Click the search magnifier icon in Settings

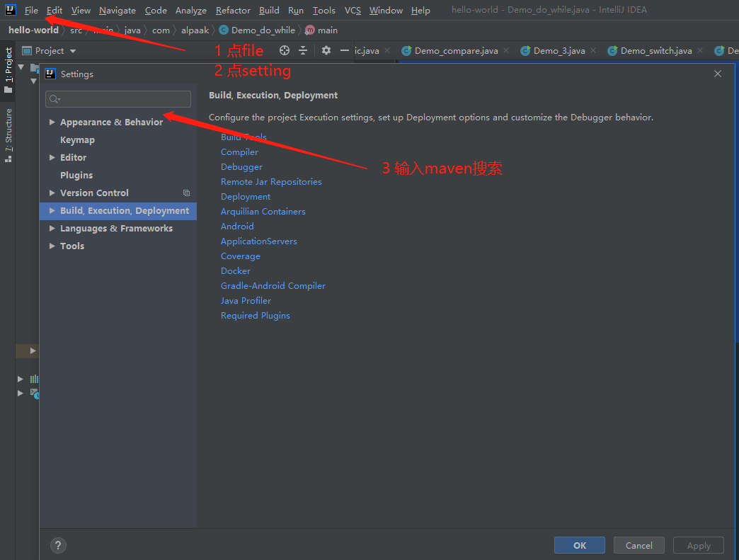tap(55, 99)
